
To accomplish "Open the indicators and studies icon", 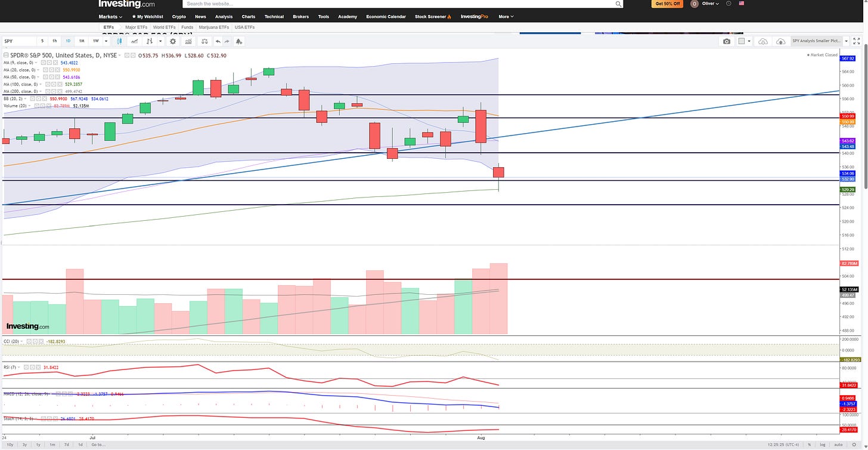I will click(x=188, y=41).
